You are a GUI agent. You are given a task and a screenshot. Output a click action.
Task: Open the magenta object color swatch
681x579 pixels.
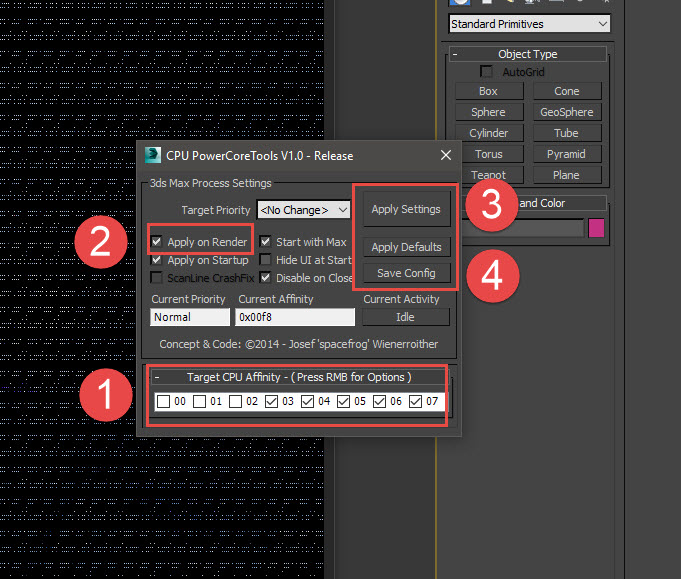click(596, 228)
